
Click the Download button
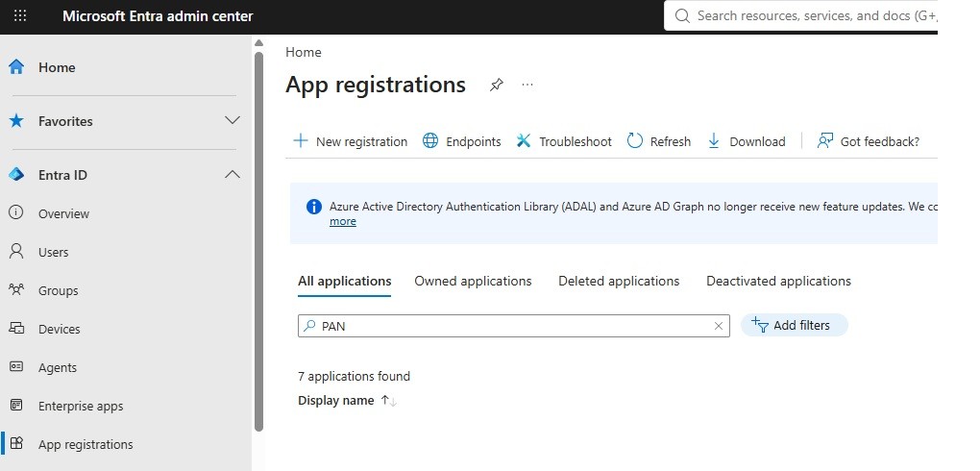pyautogui.click(x=747, y=141)
